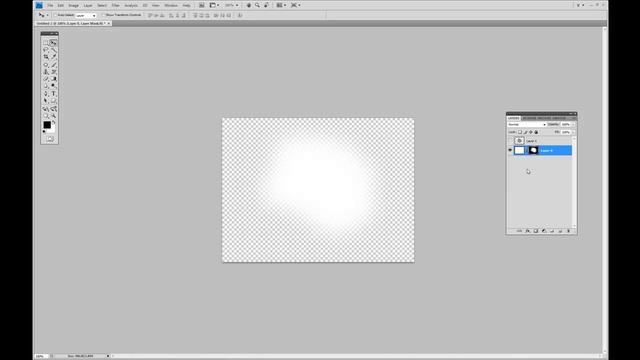
Task: Click the Zoom tool in application bar
Action: pos(257,5)
